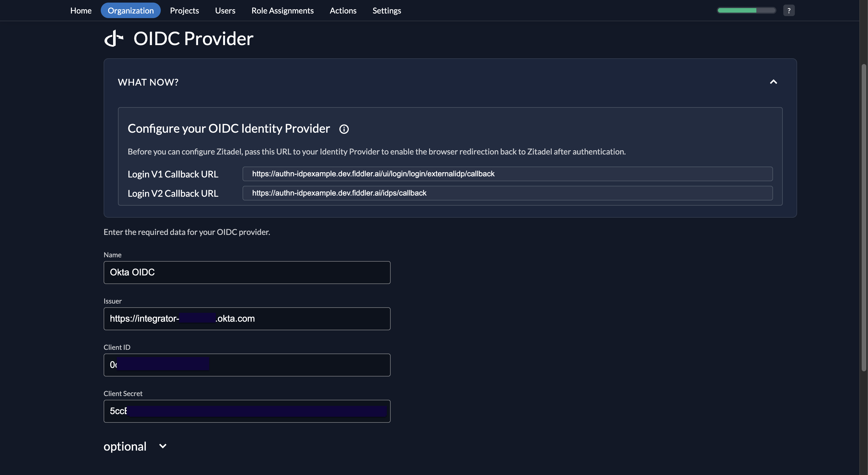868x475 pixels.
Task: Select the Login V1 Callback URL field
Action: coord(507,174)
